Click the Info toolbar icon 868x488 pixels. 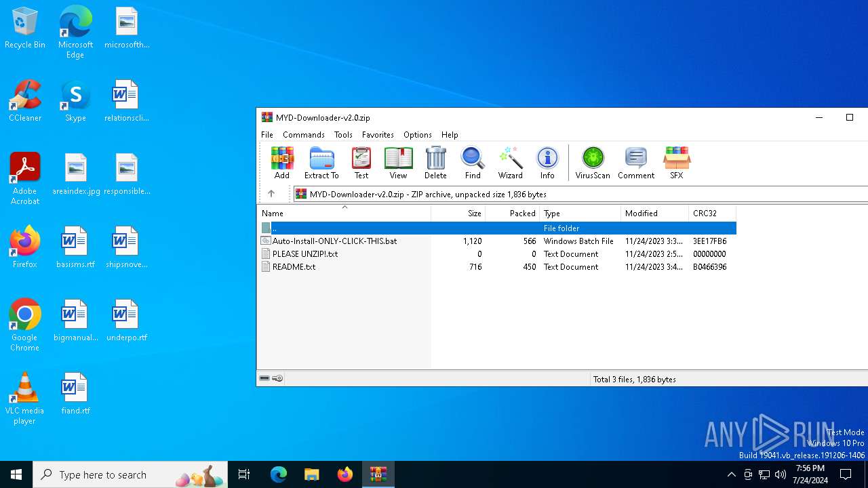coord(547,163)
